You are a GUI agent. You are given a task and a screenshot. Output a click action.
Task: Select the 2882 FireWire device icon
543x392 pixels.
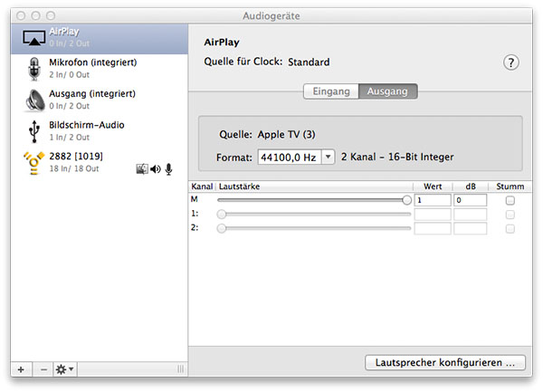33,162
